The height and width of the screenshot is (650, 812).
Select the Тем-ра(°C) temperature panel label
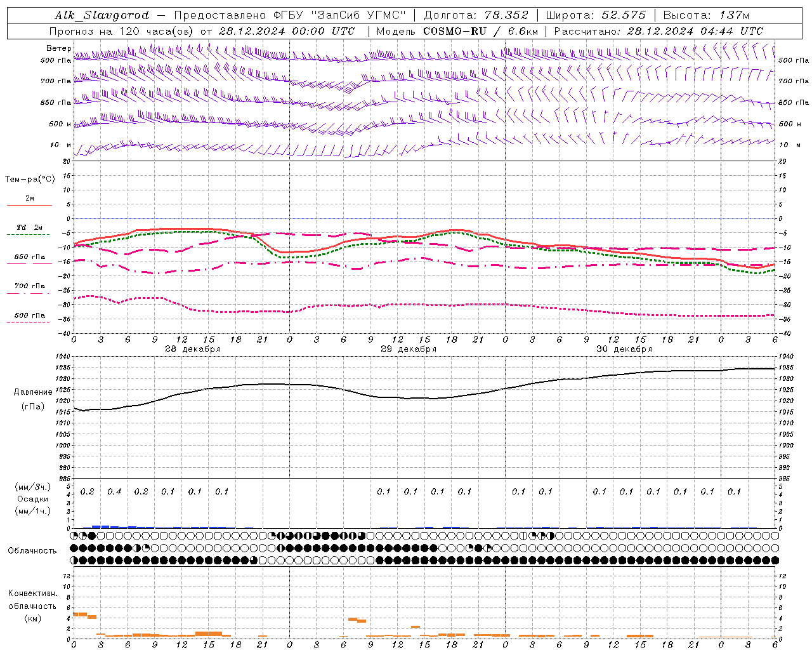coord(30,179)
